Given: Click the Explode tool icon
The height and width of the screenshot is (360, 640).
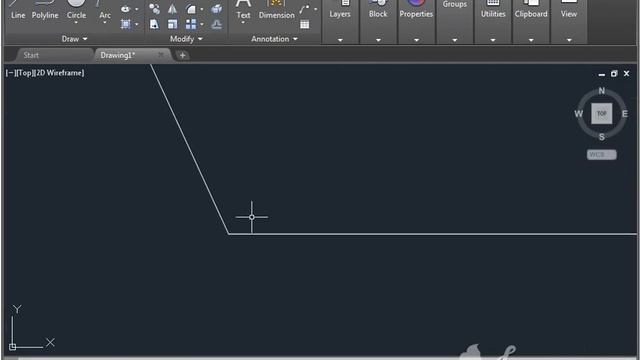Looking at the screenshot, I should tap(217, 9).
